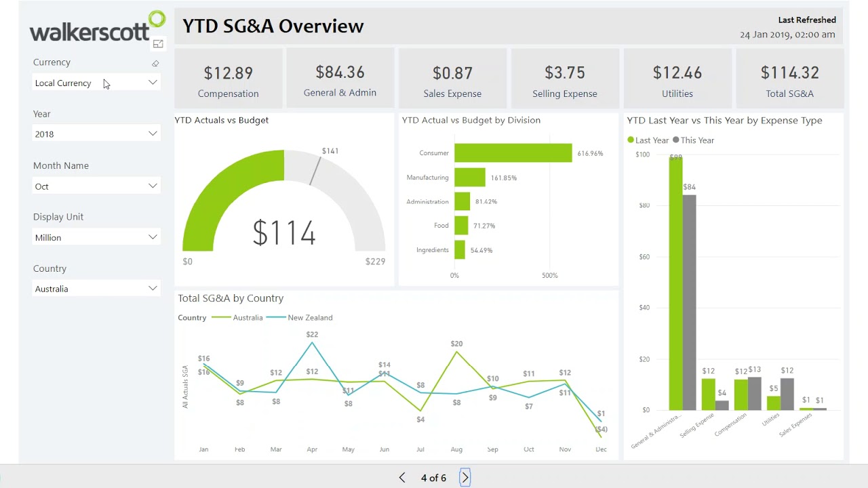The image size is (868, 488).
Task: Click the Last Year legend marker
Action: (x=631, y=140)
